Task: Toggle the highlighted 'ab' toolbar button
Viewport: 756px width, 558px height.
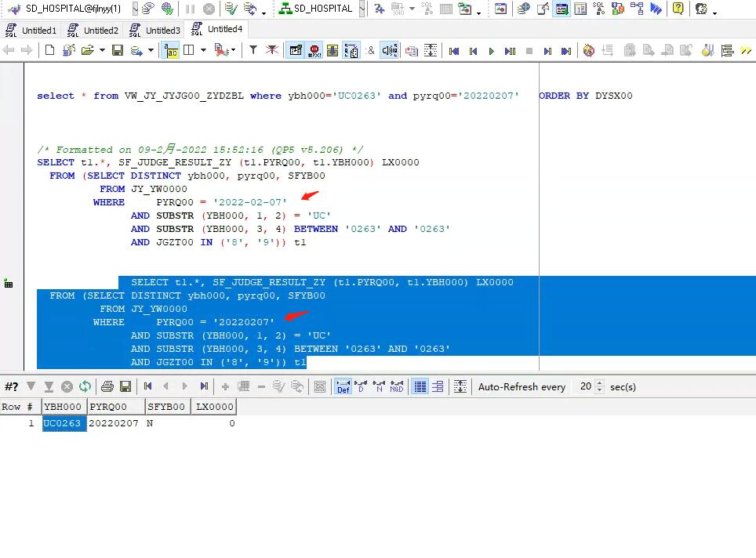Action: tap(170, 50)
